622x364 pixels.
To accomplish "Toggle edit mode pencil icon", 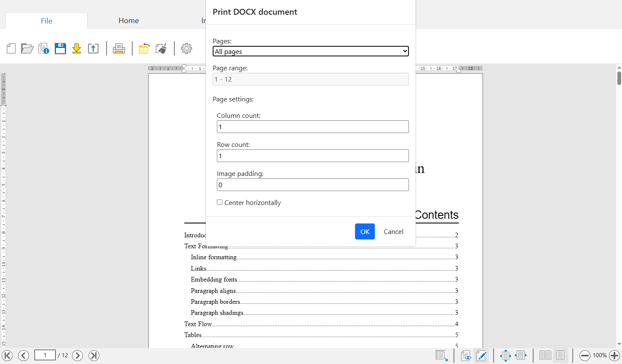I will point(481,356).
